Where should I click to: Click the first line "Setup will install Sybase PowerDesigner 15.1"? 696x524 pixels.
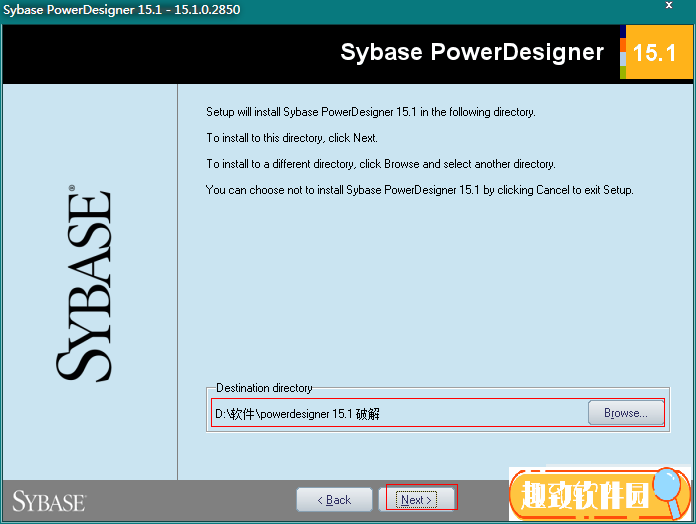(x=371, y=112)
